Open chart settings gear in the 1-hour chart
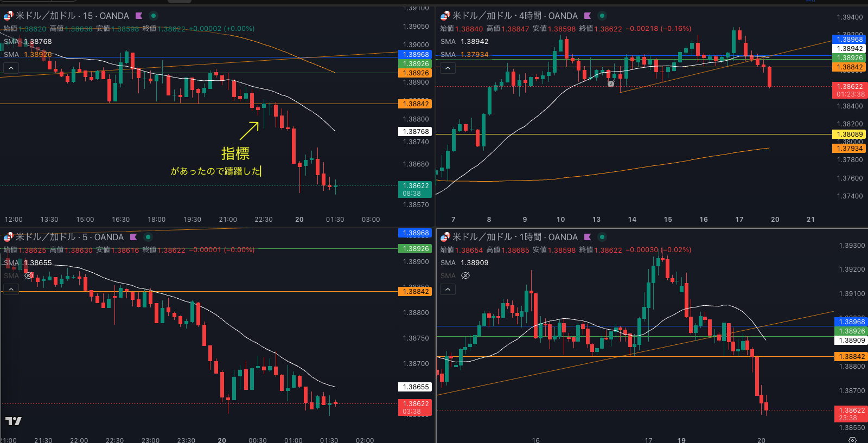This screenshot has height=443, width=868. 852,440
